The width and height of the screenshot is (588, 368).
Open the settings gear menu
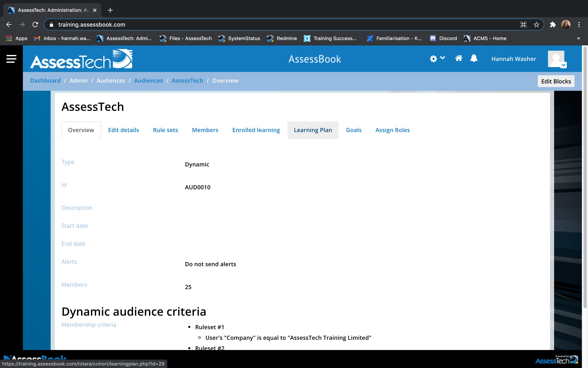tap(437, 59)
